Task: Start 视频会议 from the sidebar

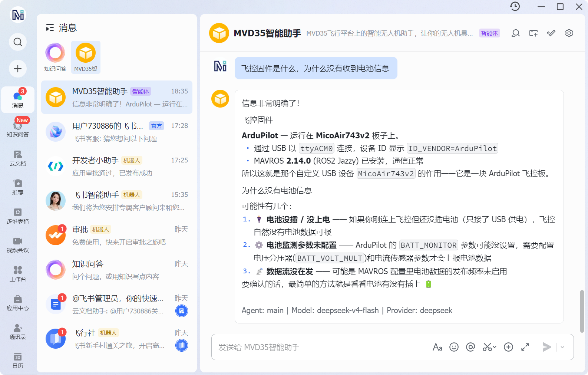Action: point(18,244)
